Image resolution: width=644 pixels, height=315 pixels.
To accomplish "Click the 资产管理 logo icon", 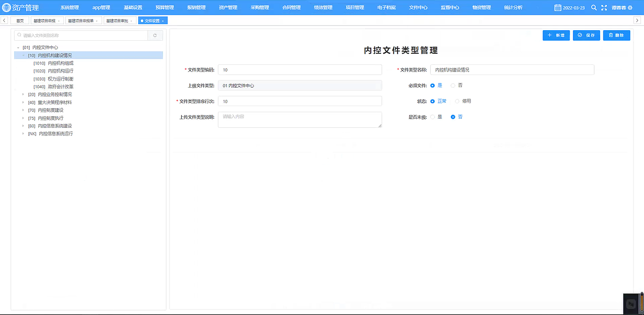I will (7, 7).
